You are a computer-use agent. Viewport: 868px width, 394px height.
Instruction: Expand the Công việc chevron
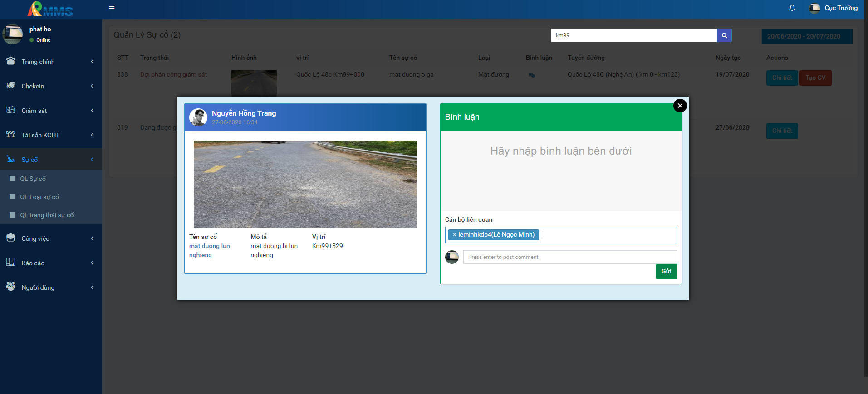92,238
